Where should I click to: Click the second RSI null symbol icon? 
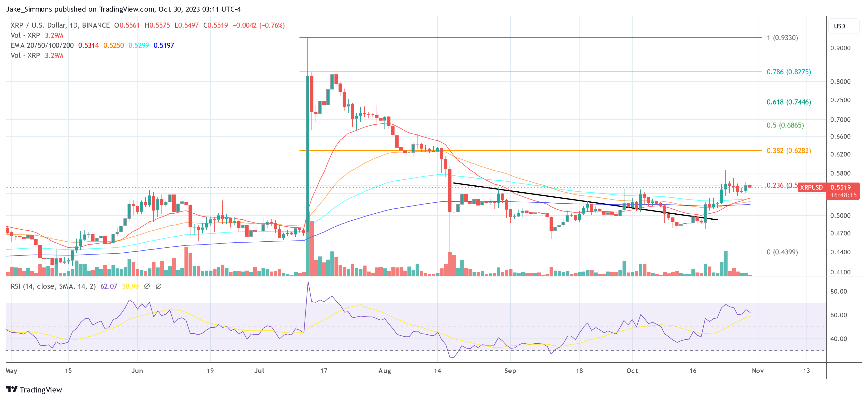pos(159,286)
